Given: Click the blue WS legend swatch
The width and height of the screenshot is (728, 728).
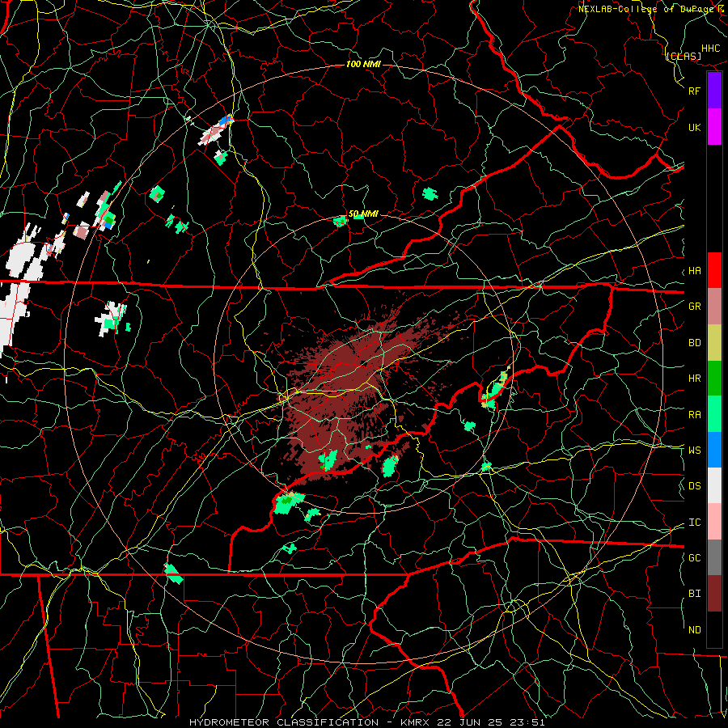Looking at the screenshot, I should tap(714, 450).
